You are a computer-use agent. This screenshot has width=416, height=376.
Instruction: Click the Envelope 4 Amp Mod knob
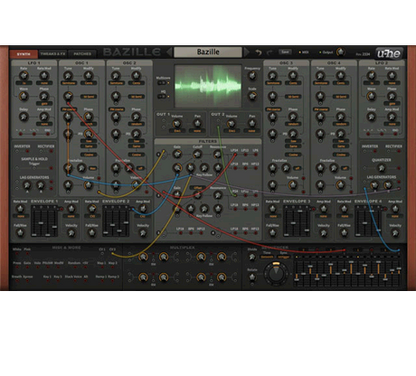click(x=395, y=209)
